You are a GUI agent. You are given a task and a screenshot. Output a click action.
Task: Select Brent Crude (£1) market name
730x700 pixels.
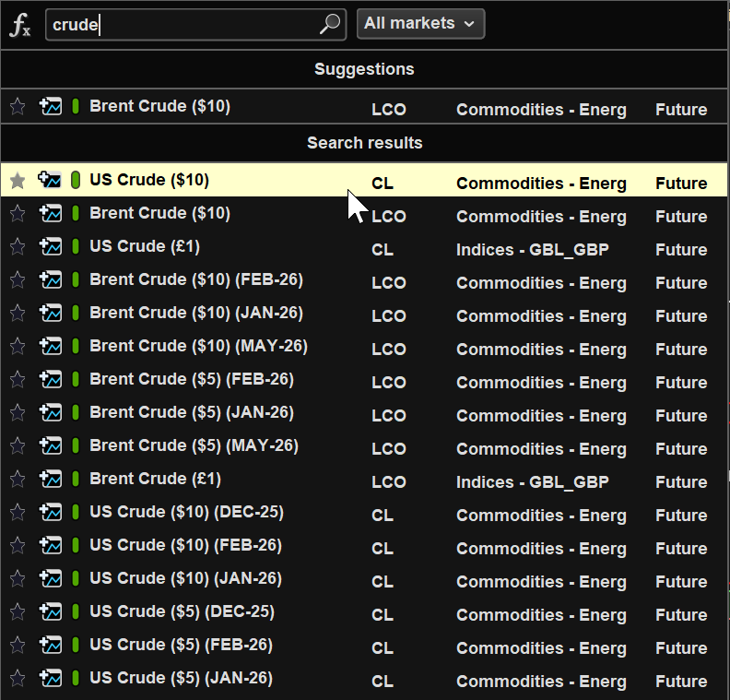coord(155,479)
